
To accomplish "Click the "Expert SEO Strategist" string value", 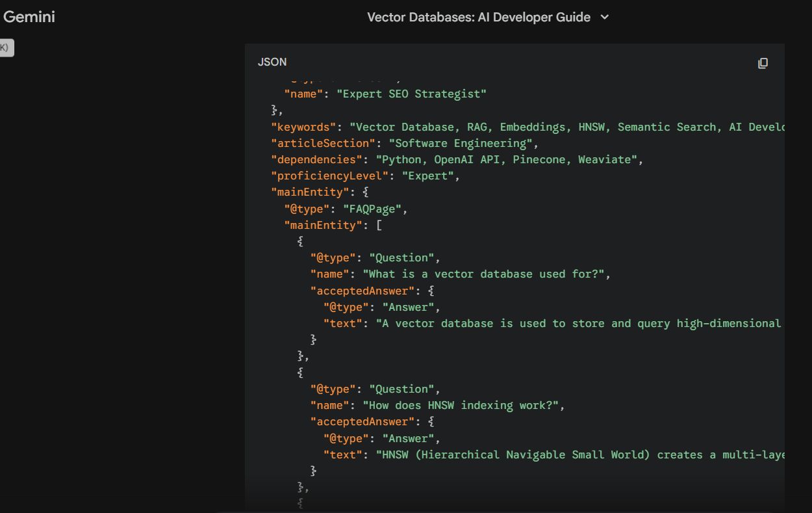I will click(411, 94).
